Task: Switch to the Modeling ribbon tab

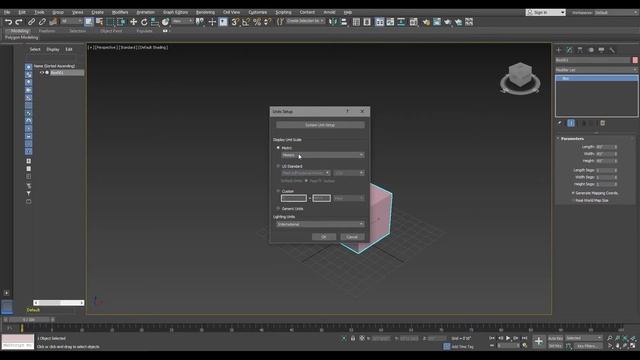Action: pyautogui.click(x=19, y=31)
